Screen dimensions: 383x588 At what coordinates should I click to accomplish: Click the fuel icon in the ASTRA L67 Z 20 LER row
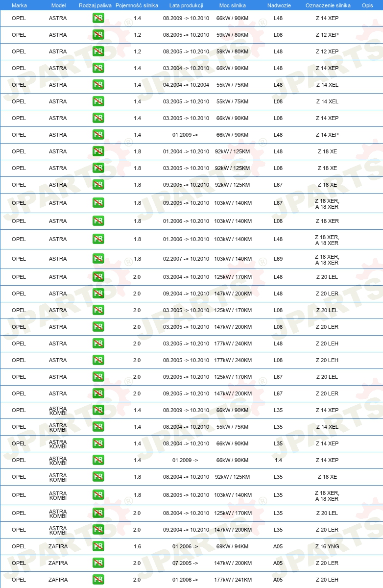pyautogui.click(x=98, y=393)
